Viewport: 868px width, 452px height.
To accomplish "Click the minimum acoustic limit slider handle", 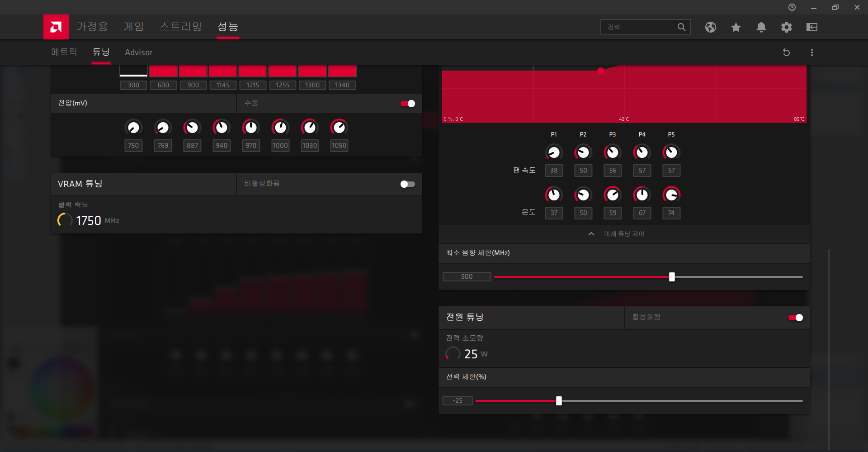I will tap(672, 277).
